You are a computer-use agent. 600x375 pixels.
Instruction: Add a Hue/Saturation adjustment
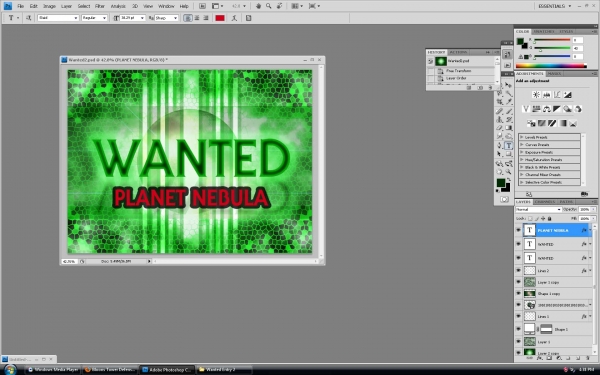click(536, 109)
